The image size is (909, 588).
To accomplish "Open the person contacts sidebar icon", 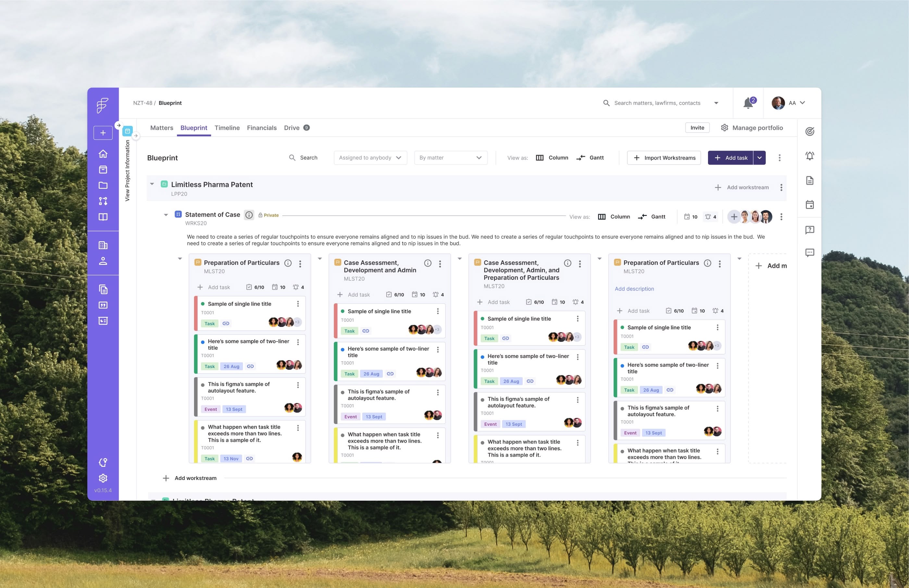I will point(103,261).
